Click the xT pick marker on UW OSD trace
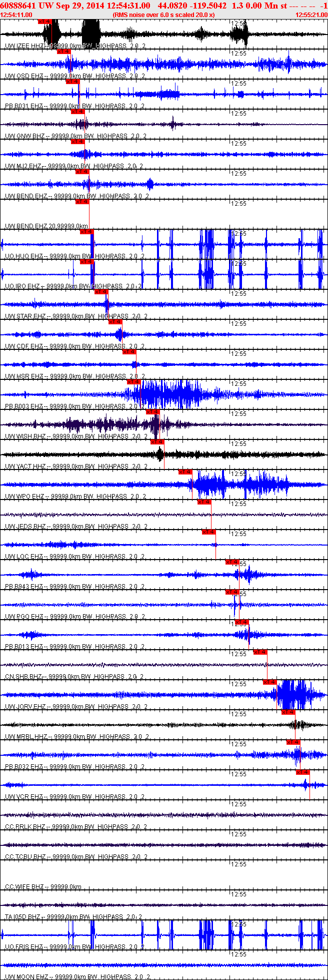 click(63, 52)
